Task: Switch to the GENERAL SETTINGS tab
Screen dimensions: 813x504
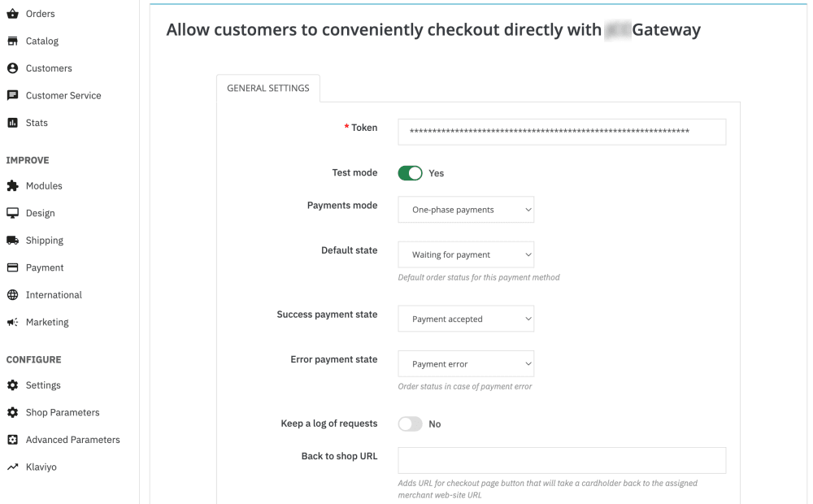Action: pyautogui.click(x=268, y=88)
